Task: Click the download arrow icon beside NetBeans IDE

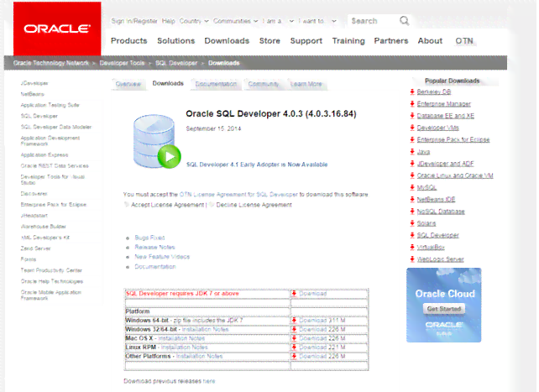Action: (412, 199)
